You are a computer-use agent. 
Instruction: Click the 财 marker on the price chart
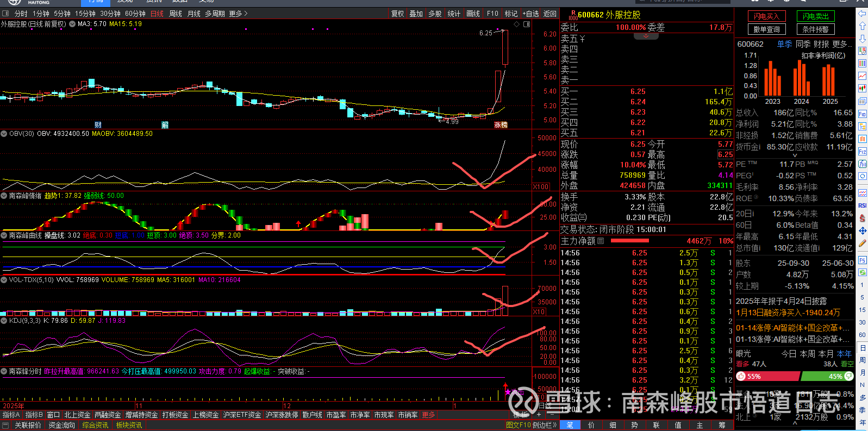pyautogui.click(x=98, y=125)
